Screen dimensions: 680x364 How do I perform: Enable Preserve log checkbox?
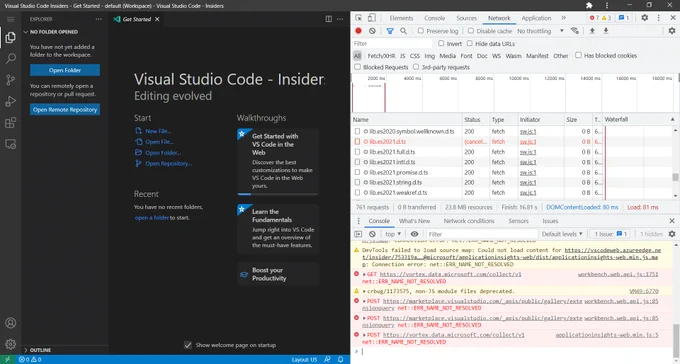[x=421, y=31]
